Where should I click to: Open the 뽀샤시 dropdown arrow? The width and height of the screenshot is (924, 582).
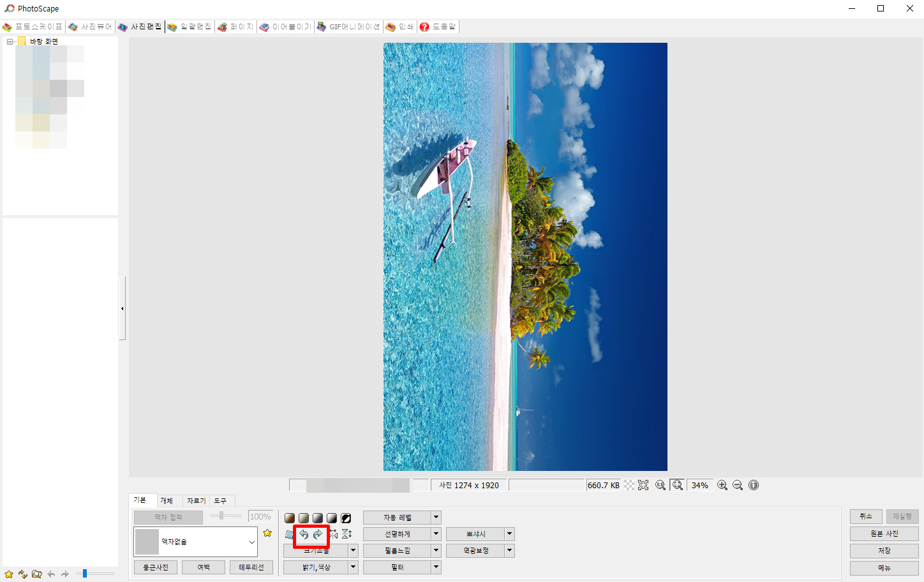(510, 534)
